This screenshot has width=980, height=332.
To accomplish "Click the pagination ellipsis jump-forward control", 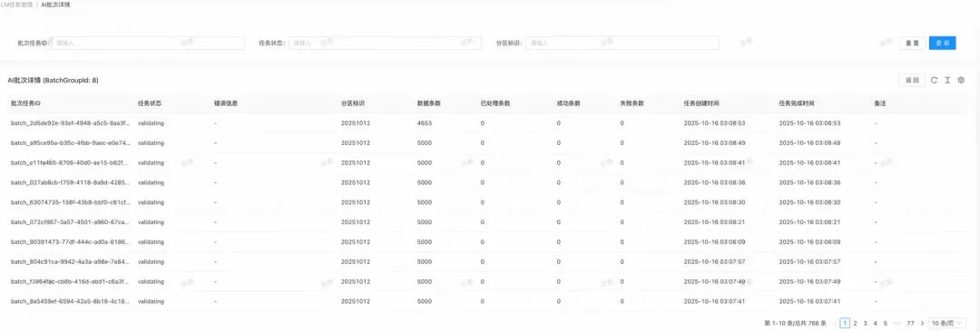I will (897, 323).
